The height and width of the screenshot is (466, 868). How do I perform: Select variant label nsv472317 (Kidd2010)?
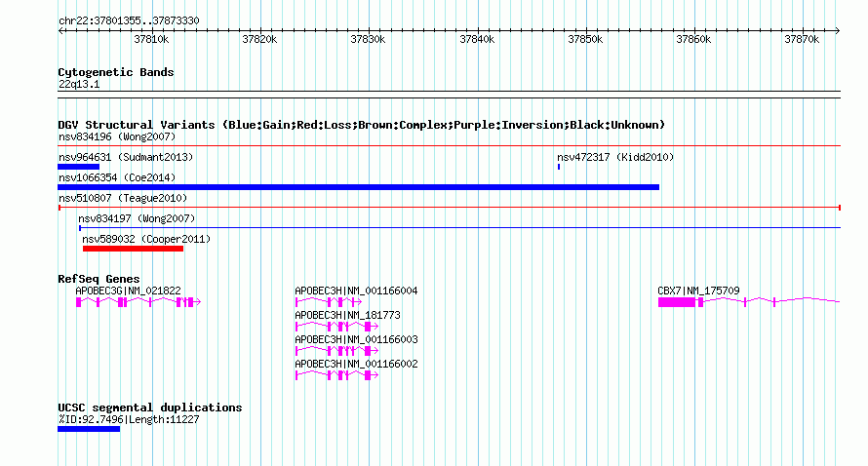click(615, 157)
